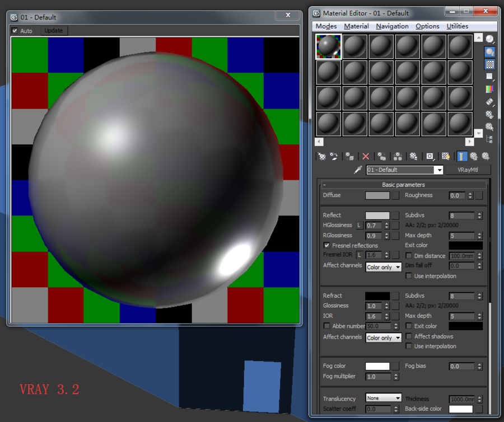Click the HGlossiness value field
504x422 pixels.
374,226
